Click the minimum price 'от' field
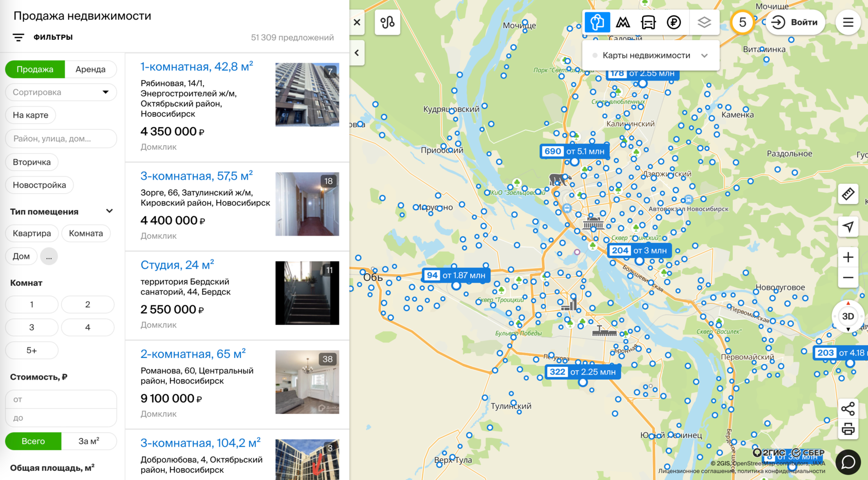The image size is (868, 480). point(61,399)
